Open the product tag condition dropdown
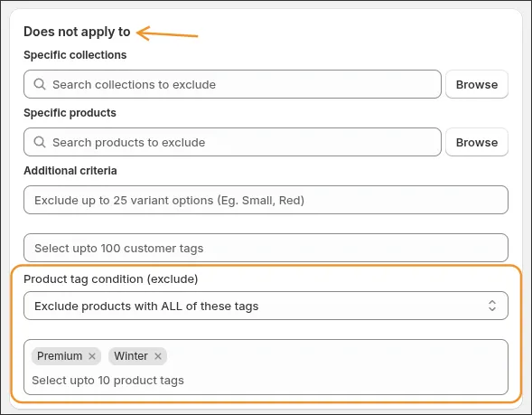Image resolution: width=532 pixels, height=415 pixels. coord(266,306)
